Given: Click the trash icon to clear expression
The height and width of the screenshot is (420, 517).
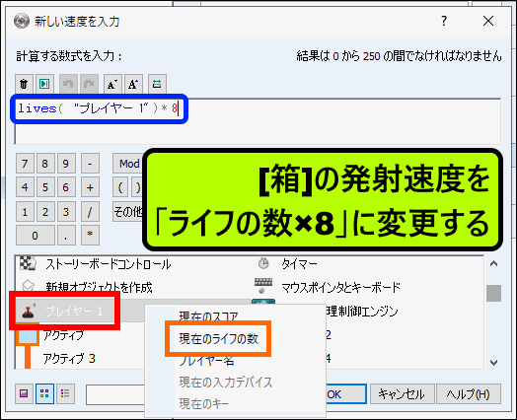Looking at the screenshot, I should pos(24,84).
